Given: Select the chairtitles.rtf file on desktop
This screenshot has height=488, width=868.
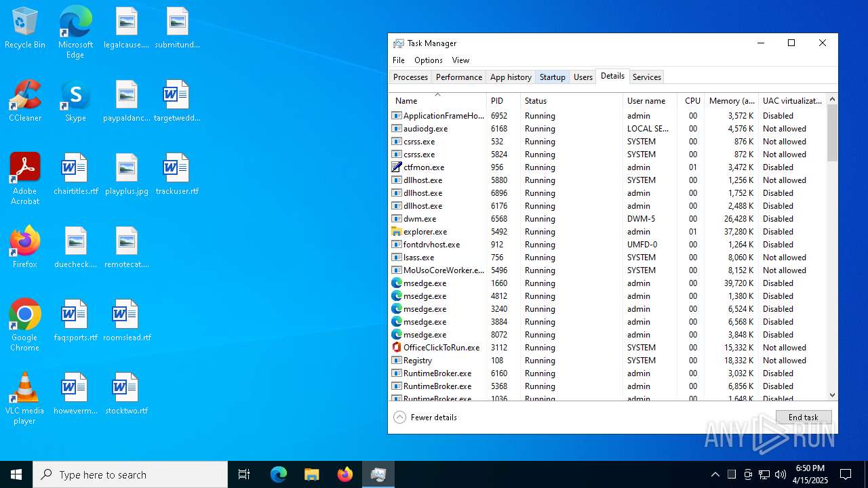Looking at the screenshot, I should [75, 174].
